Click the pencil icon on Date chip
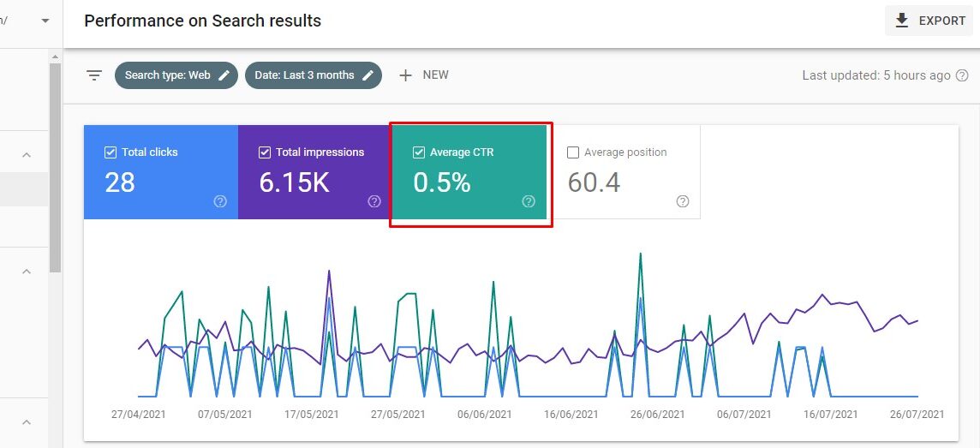980x448 pixels. [x=368, y=75]
